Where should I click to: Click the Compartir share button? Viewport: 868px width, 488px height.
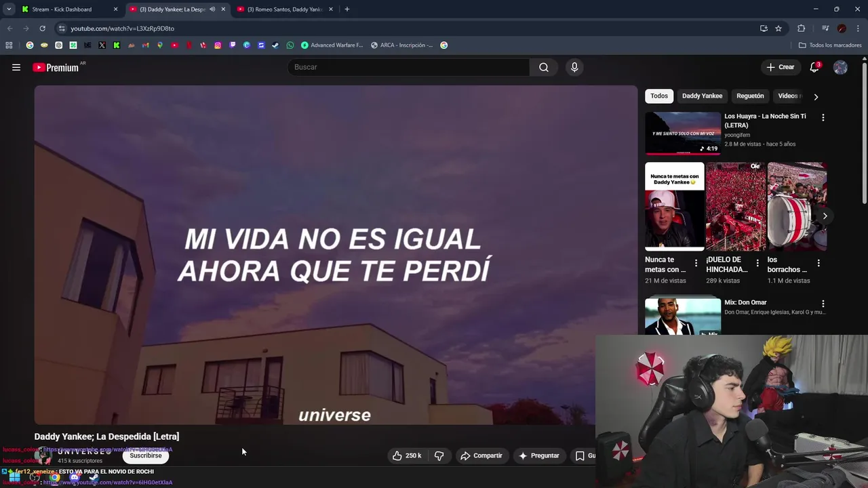click(481, 456)
